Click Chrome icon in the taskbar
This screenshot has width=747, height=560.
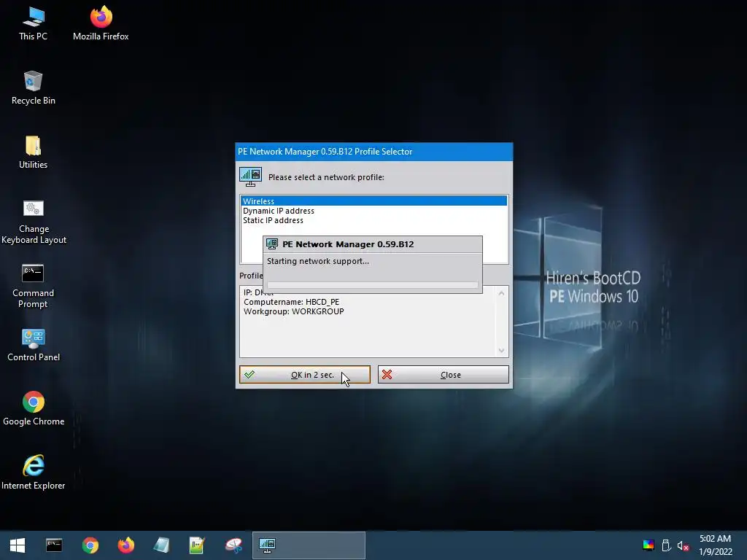tap(90, 545)
